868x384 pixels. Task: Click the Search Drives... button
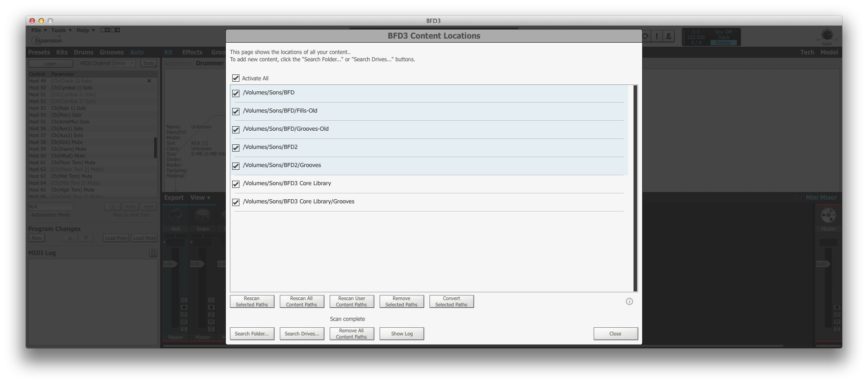click(x=302, y=334)
